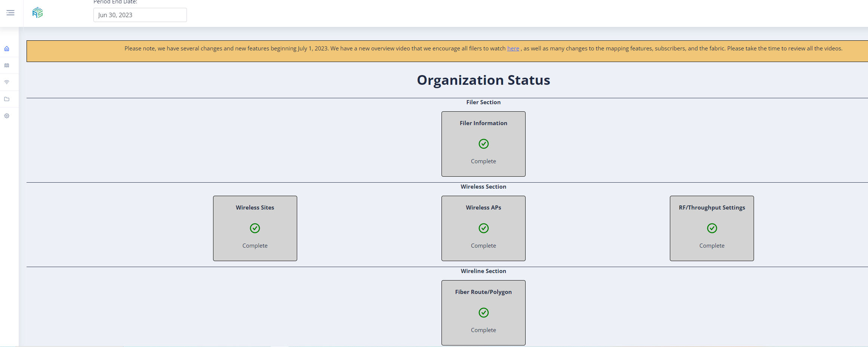Open settings gear in sidebar

7,116
